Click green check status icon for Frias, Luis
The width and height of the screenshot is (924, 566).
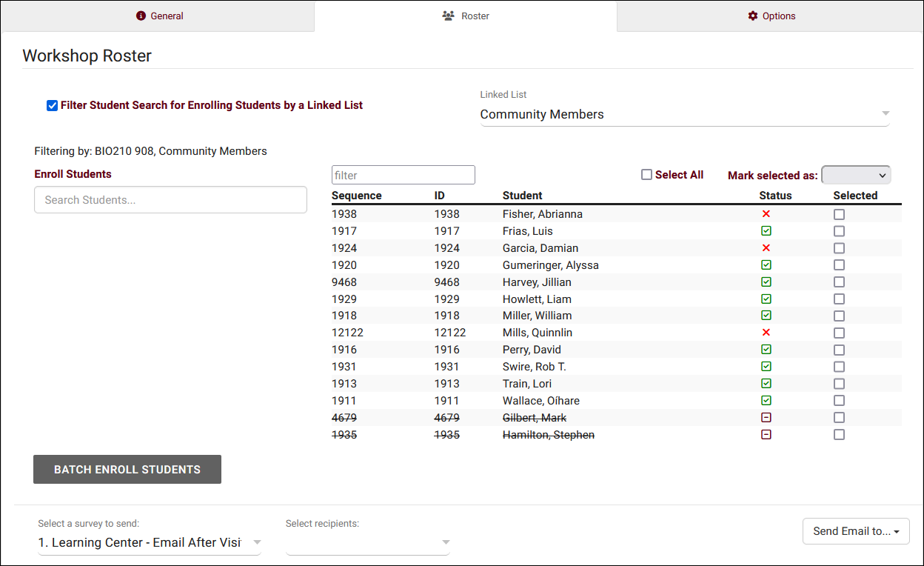(x=766, y=231)
